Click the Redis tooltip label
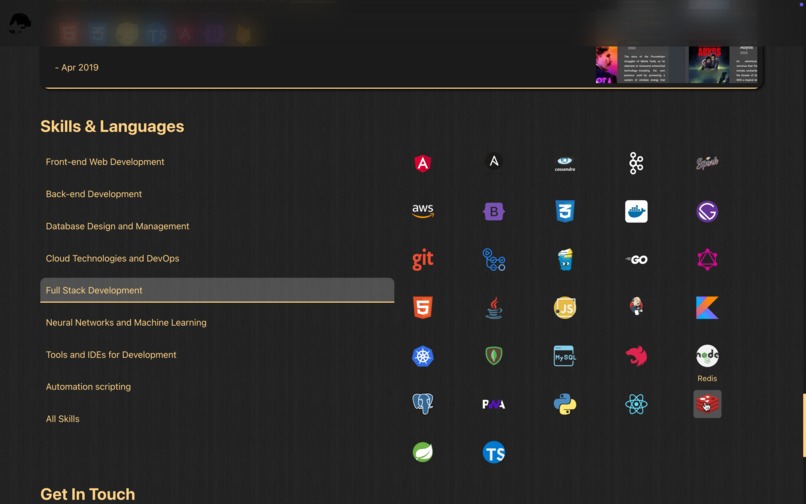Screen dimensions: 806x504 (x=707, y=378)
